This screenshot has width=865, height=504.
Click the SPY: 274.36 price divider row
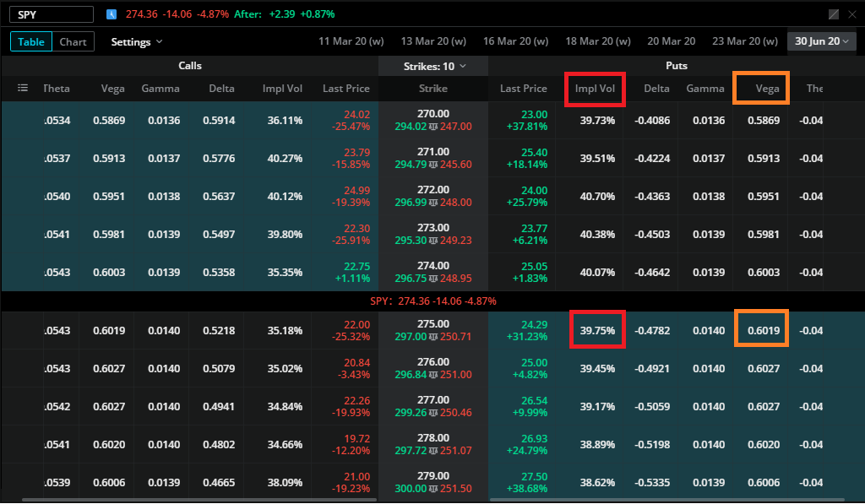(433, 301)
